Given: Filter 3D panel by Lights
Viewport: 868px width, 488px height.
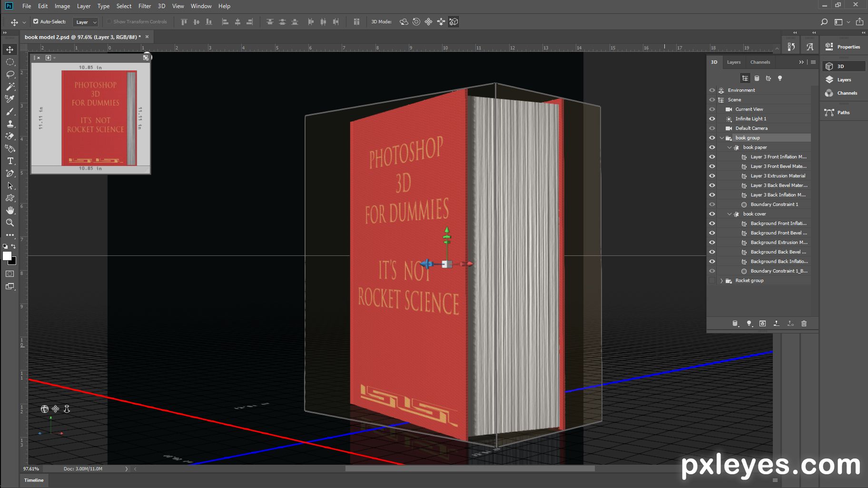Looking at the screenshot, I should point(779,78).
